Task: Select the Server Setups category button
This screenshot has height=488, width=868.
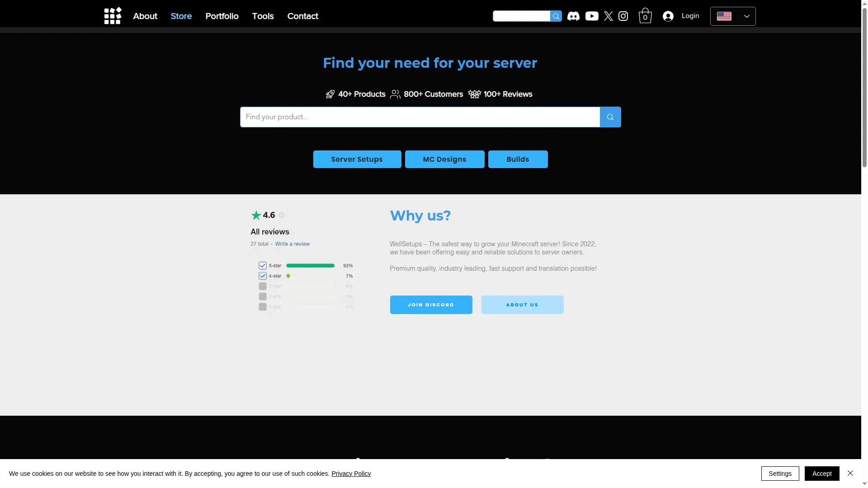Action: click(x=357, y=159)
